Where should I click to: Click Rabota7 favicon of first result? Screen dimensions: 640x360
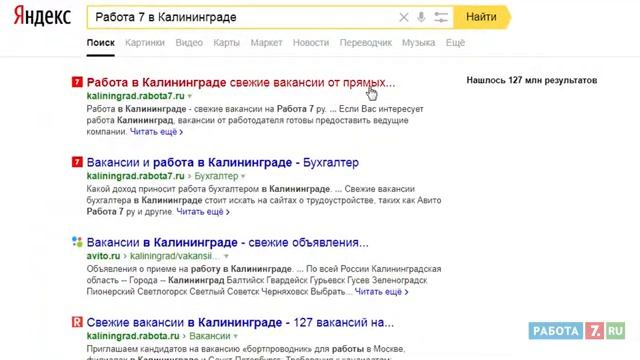77,82
